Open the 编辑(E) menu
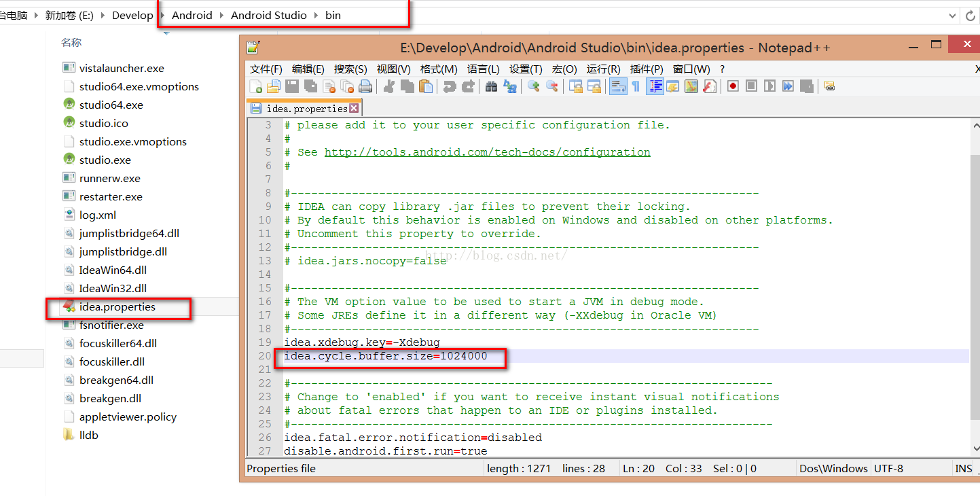The width and height of the screenshot is (980, 496). tap(308, 69)
